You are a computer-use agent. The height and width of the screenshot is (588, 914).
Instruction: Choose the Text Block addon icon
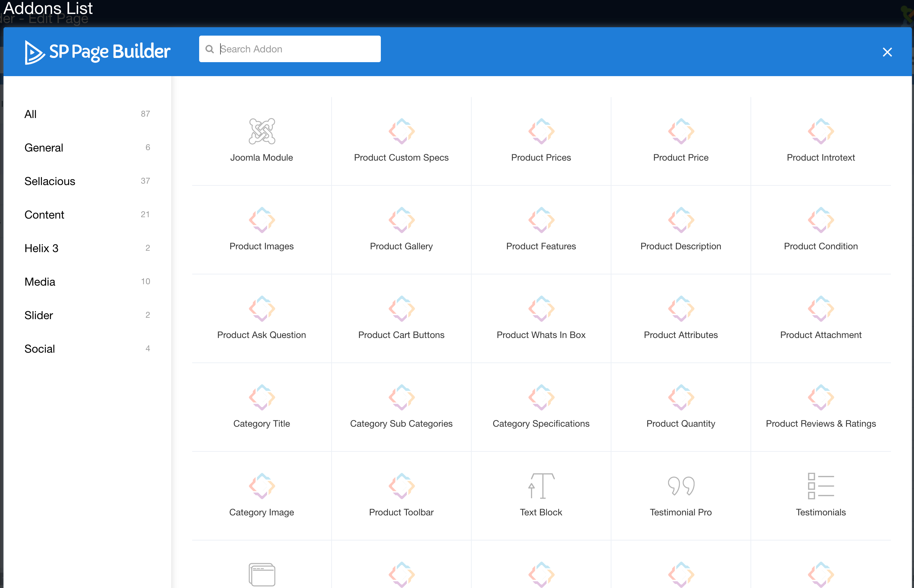pyautogui.click(x=541, y=486)
